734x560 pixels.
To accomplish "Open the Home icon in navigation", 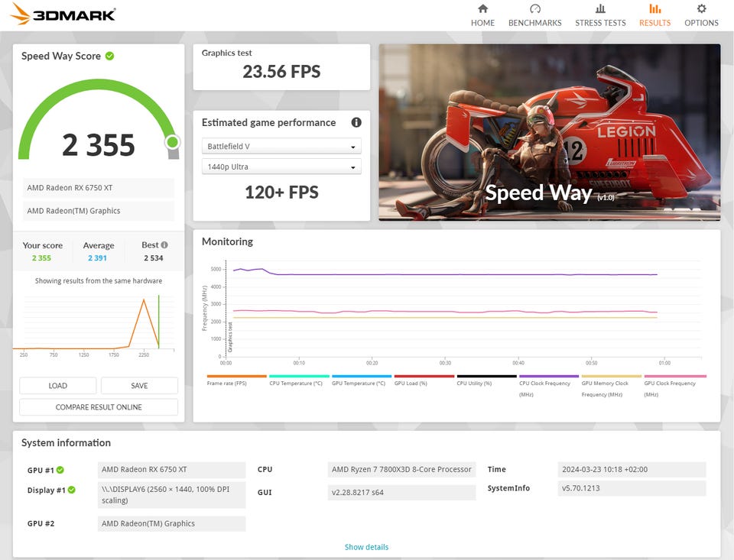I will click(482, 8).
